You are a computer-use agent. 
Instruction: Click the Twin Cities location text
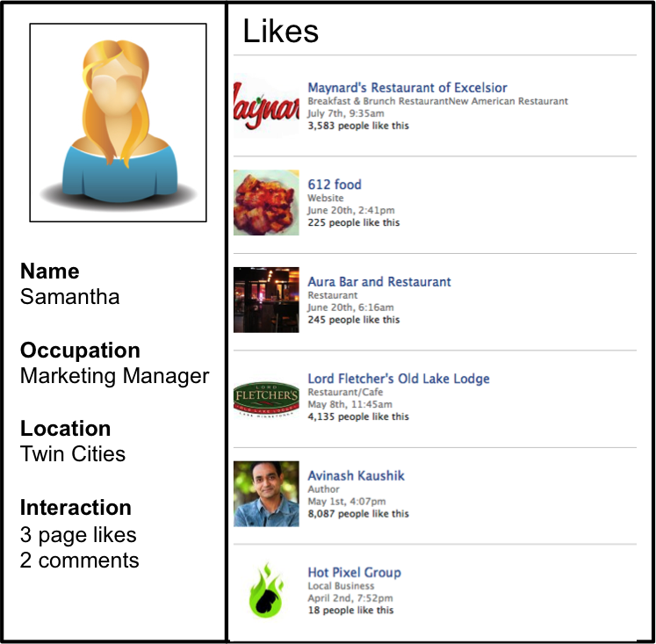tap(73, 454)
